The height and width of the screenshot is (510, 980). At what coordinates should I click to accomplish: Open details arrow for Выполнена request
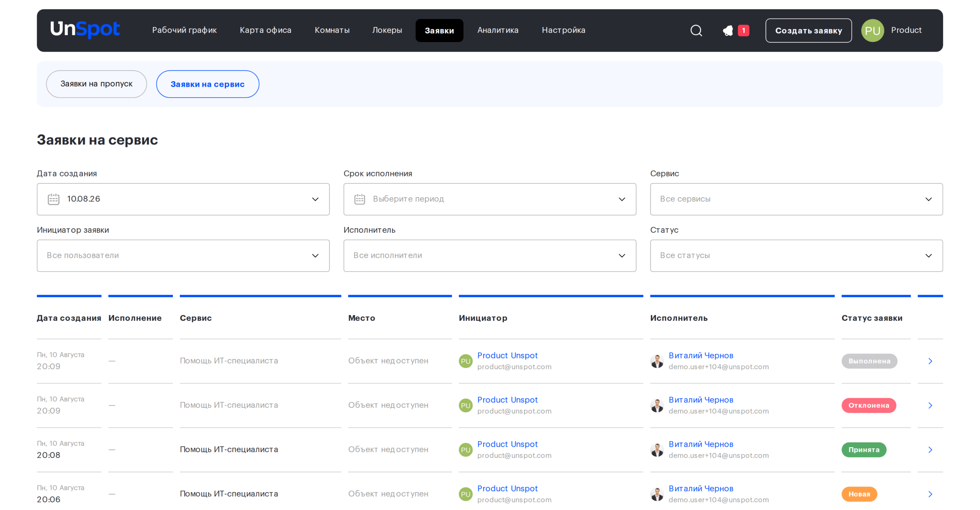click(x=930, y=361)
